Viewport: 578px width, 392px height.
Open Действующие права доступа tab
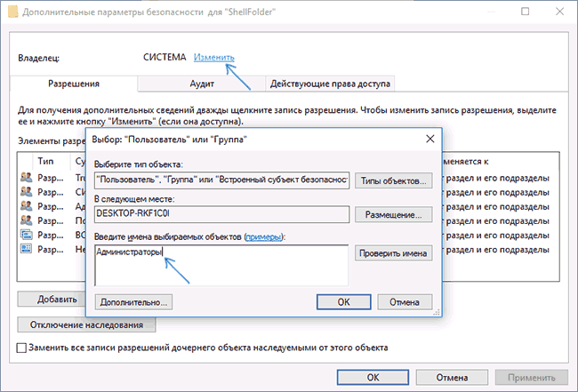pyautogui.click(x=330, y=84)
